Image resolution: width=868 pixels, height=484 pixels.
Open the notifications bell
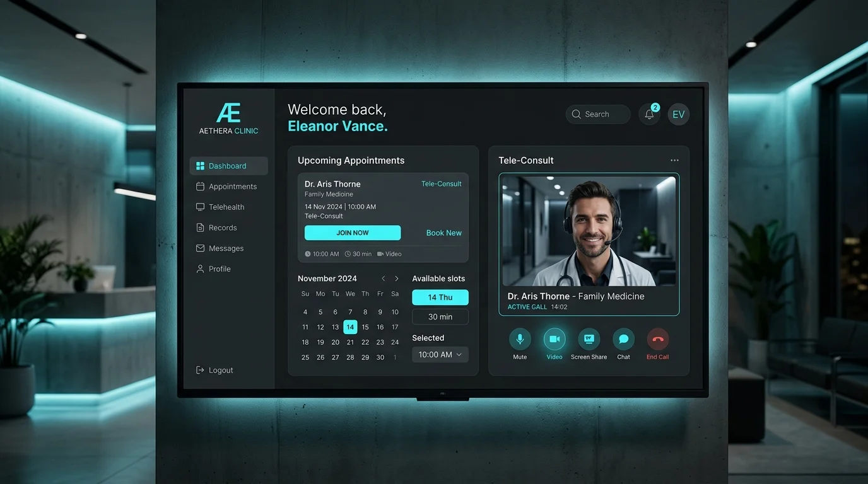coord(649,114)
